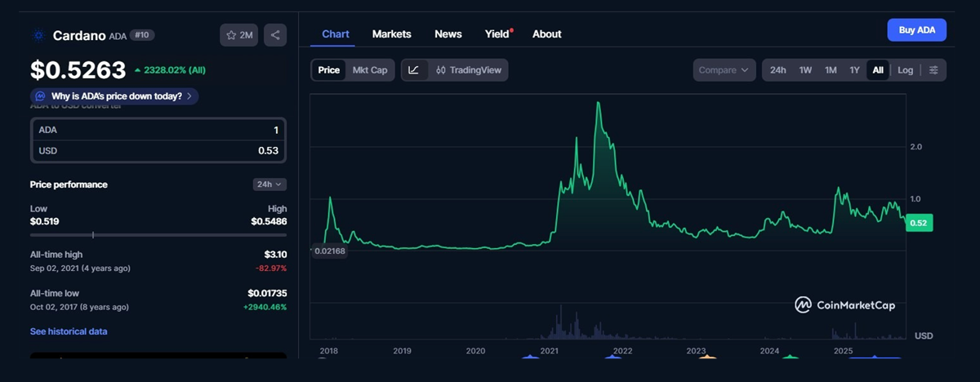This screenshot has width=980, height=382.
Task: Open the 24h price performance dropdown
Action: [x=269, y=184]
